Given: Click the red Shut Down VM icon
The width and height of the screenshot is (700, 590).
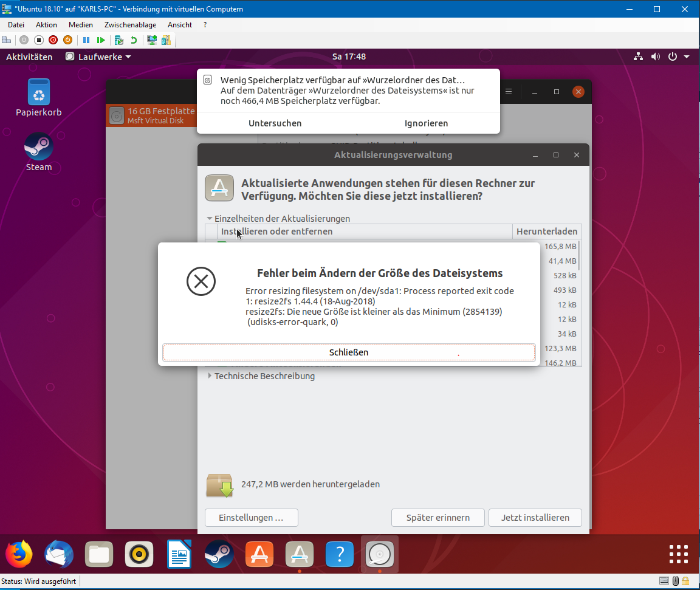Looking at the screenshot, I should tap(53, 40).
